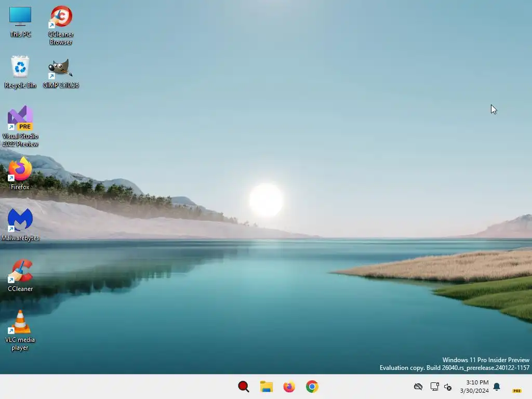Launch Firefox from the taskbar
532x399 pixels.
coord(289,387)
